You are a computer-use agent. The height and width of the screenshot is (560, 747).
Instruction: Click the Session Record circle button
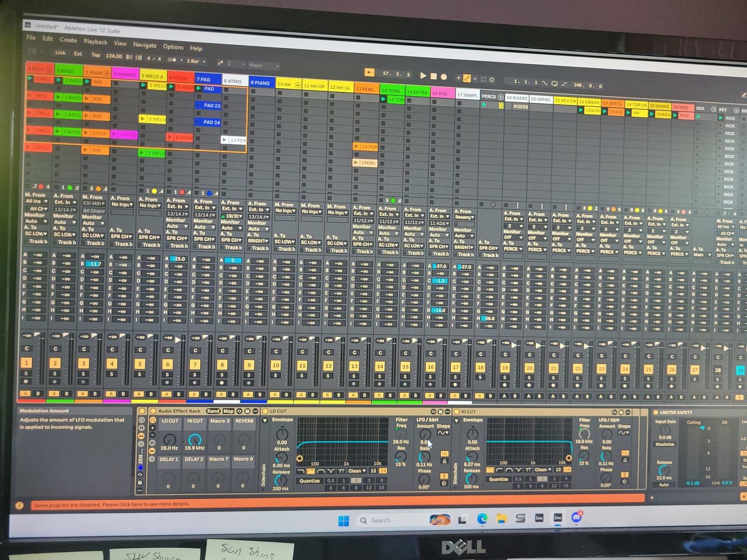pyautogui.click(x=491, y=79)
